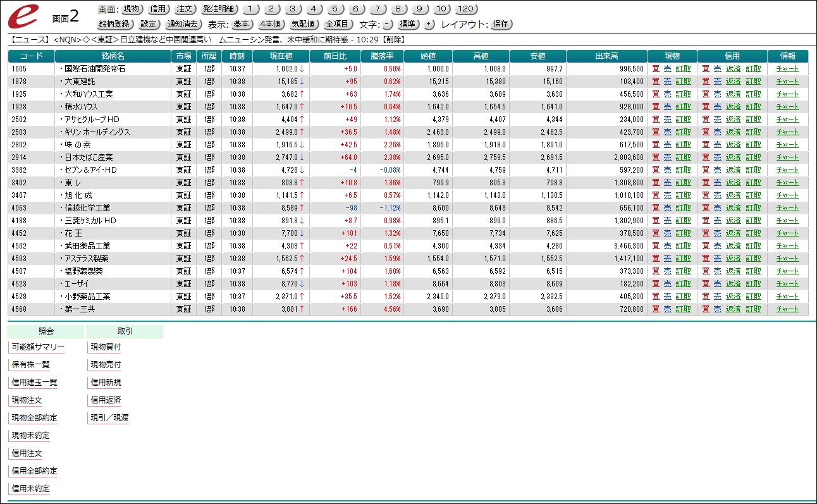Open チャート for 第一三共
Viewport: 817px width, 504px height.
787,309
